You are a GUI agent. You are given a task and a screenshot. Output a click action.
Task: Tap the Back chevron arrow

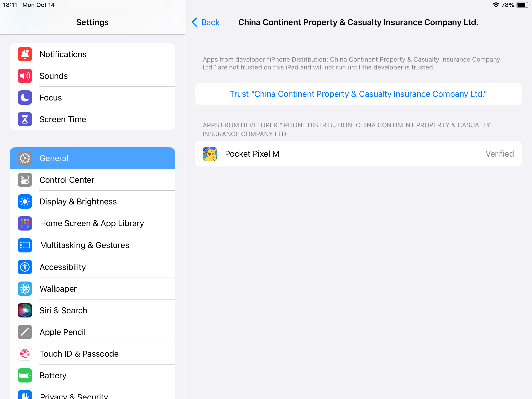click(195, 22)
